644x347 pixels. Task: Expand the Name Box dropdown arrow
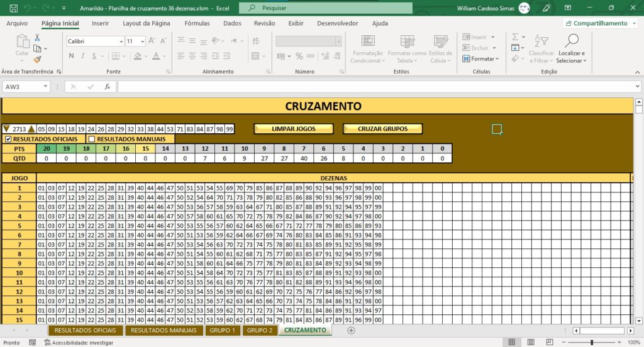(45, 87)
